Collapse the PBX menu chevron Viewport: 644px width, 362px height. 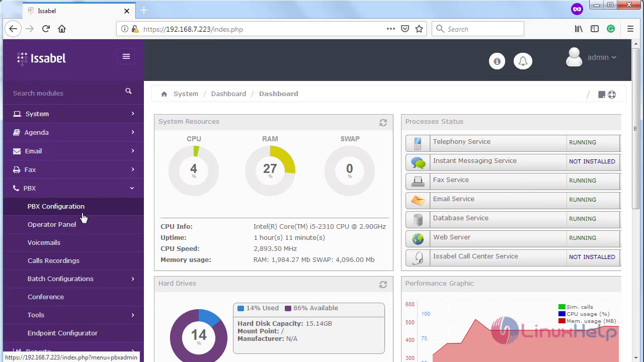(x=132, y=188)
